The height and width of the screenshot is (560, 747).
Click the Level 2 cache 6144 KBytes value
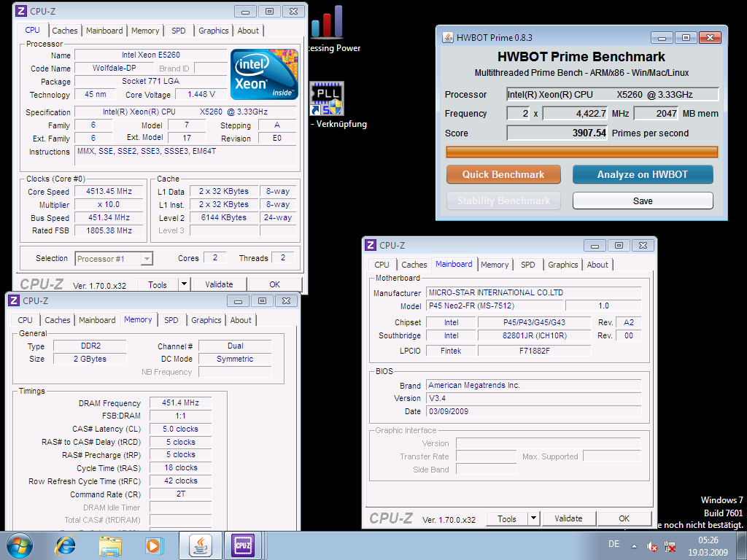pyautogui.click(x=224, y=217)
